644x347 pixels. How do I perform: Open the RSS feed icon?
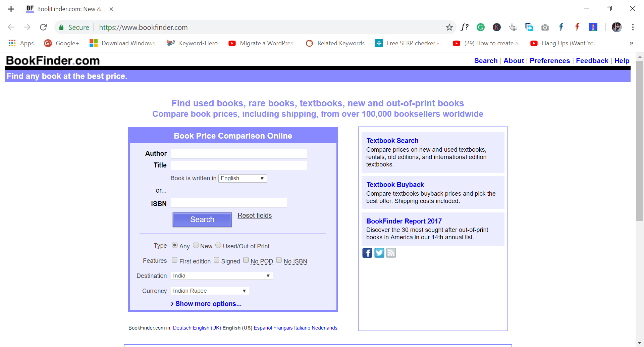click(391, 253)
